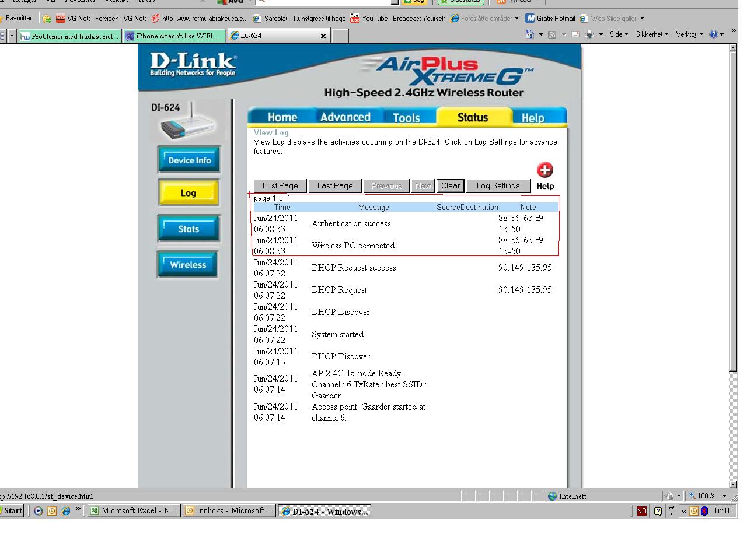Click the read mail icon
This screenshot has height=560, width=747.
click(x=575, y=34)
